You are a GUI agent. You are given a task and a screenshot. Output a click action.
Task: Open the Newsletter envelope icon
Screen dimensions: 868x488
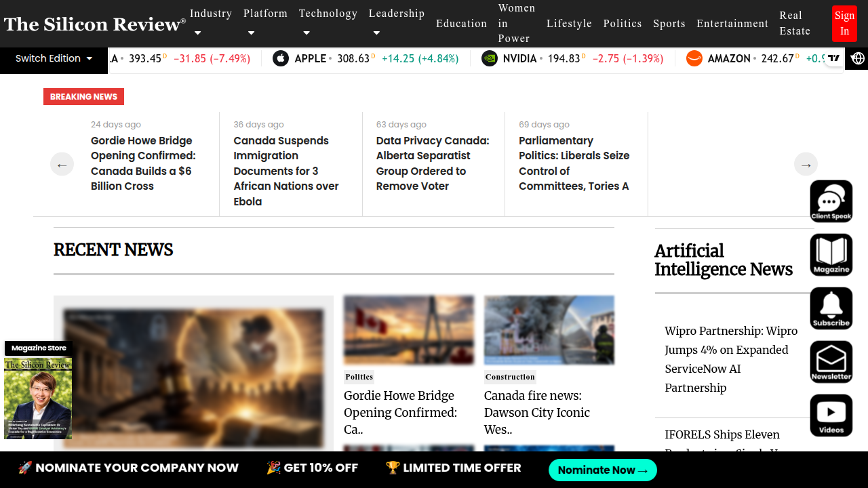coord(831,362)
